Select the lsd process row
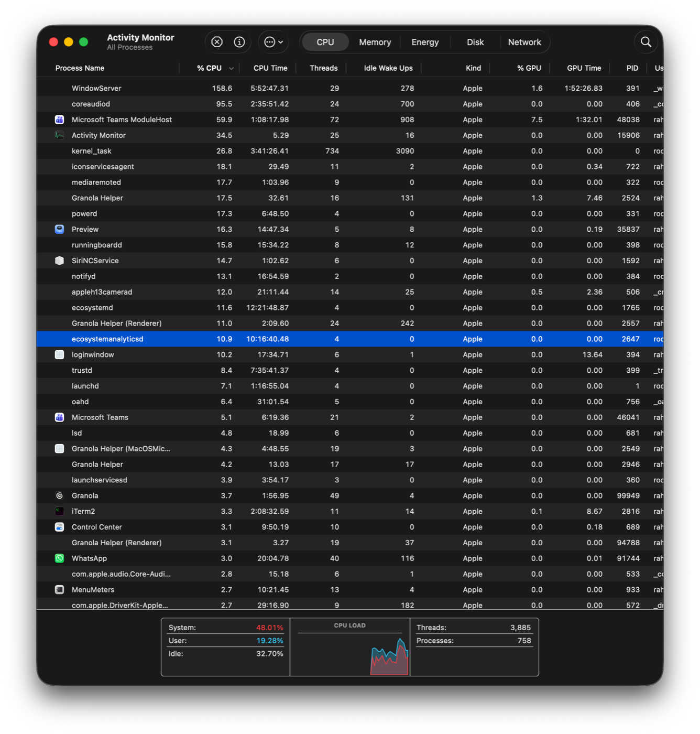This screenshot has width=700, height=734. [x=350, y=433]
